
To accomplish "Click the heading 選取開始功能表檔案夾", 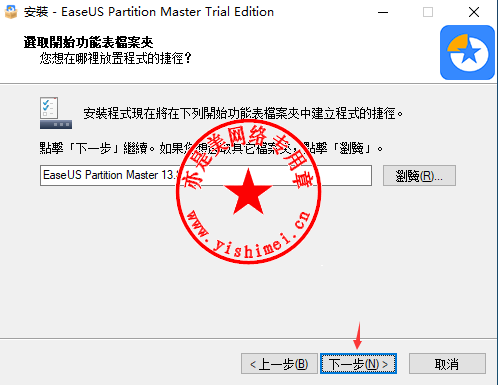I will pos(88,42).
